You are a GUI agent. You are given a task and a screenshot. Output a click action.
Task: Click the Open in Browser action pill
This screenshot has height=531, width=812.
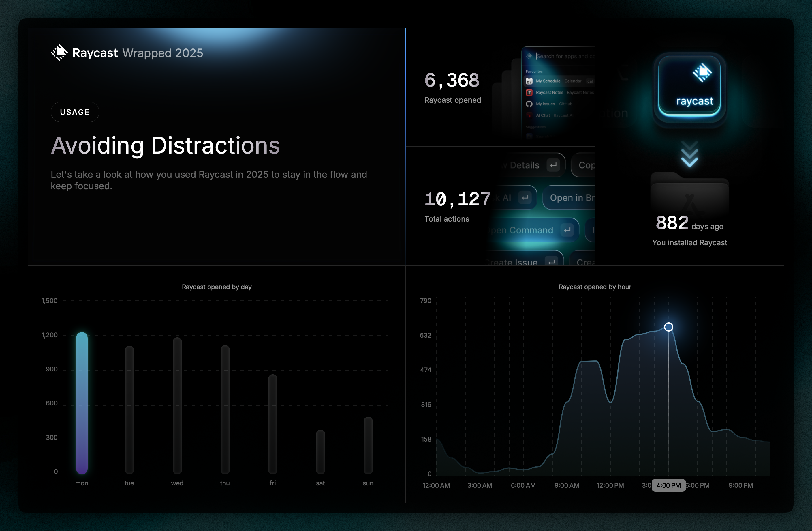pyautogui.click(x=570, y=198)
